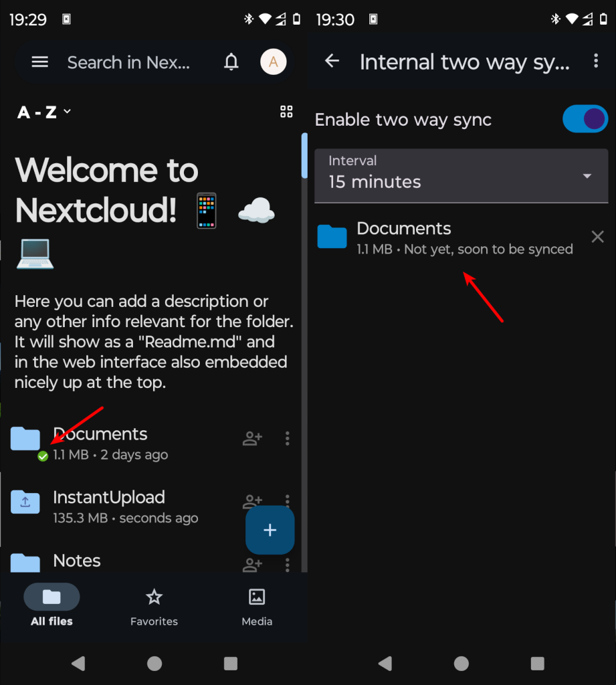Switch to Media tab
Image resolution: width=616 pixels, height=685 pixels.
pyautogui.click(x=257, y=607)
